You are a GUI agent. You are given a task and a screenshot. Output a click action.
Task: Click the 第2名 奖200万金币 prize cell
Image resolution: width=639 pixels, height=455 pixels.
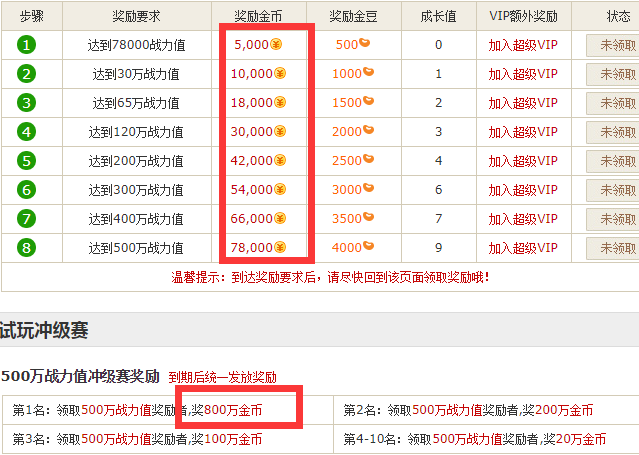tap(487, 410)
